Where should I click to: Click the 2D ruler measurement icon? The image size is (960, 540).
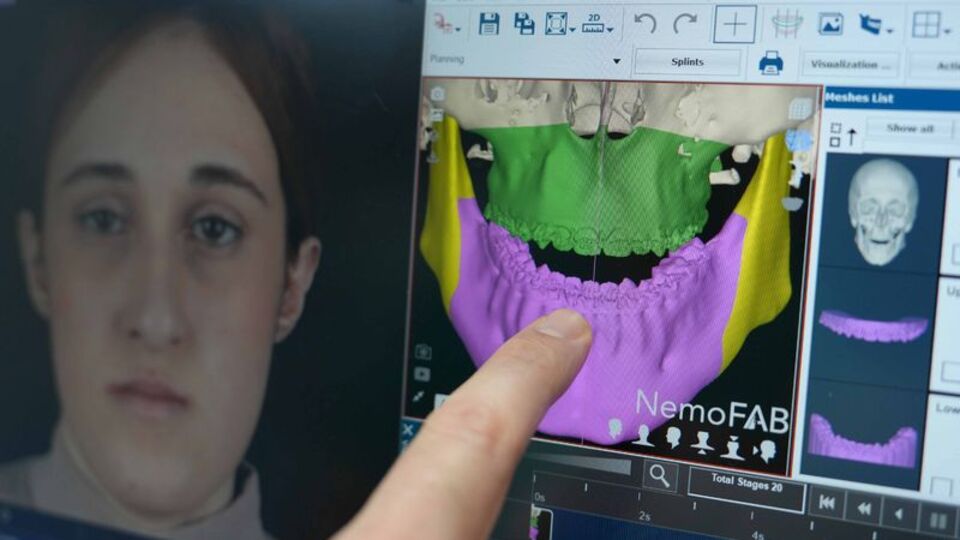pos(593,24)
